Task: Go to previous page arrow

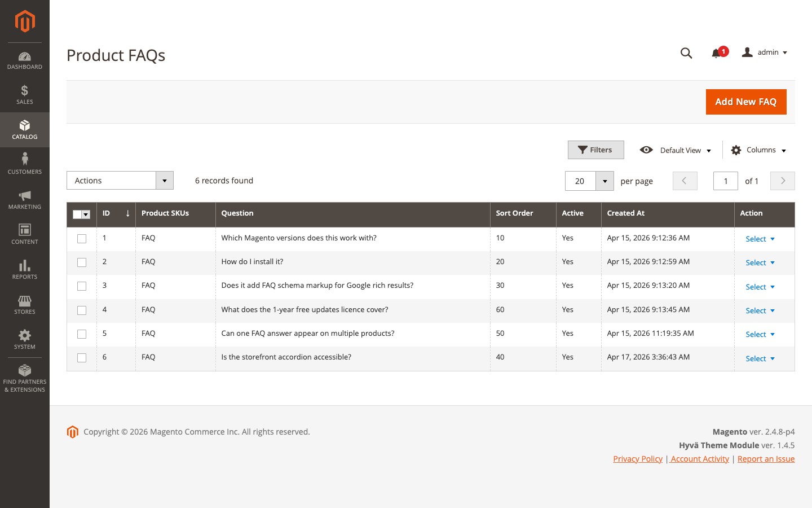Action: [685, 181]
